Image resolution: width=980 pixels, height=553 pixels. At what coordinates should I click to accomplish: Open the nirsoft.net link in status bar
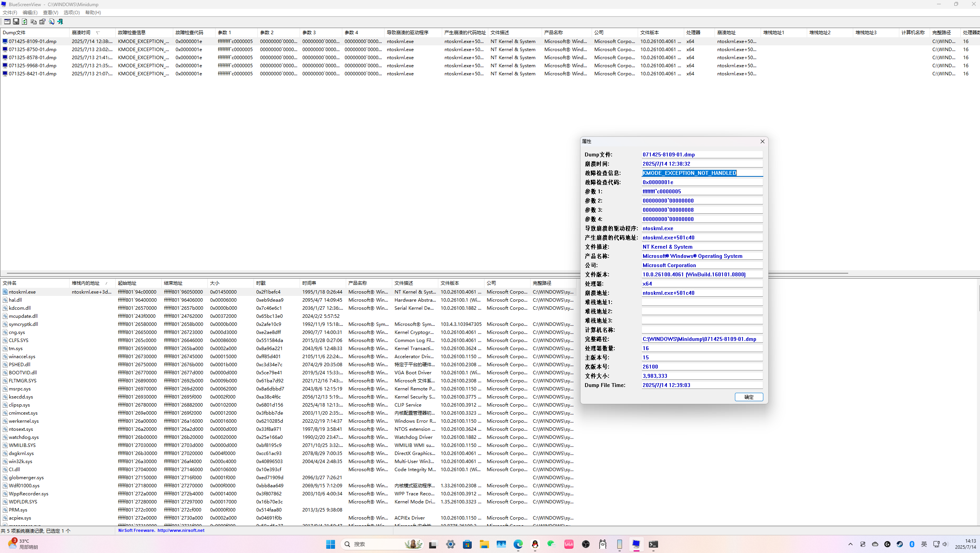pos(181,530)
